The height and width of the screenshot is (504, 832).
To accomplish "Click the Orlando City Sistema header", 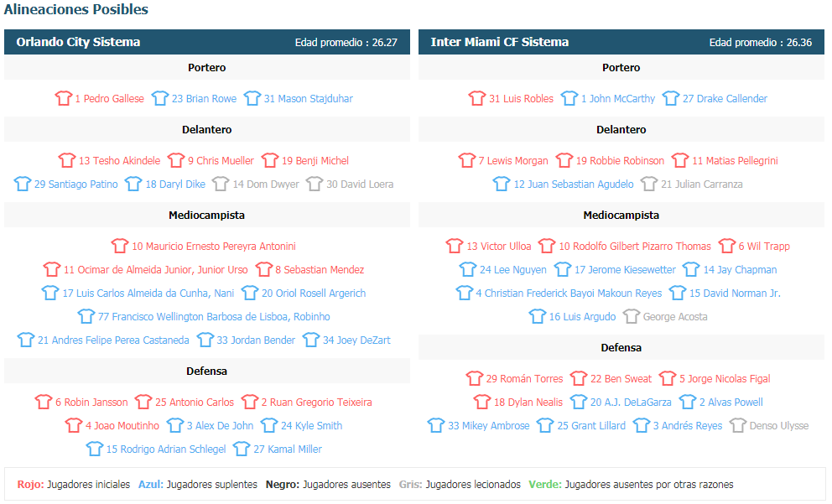I will coord(78,42).
